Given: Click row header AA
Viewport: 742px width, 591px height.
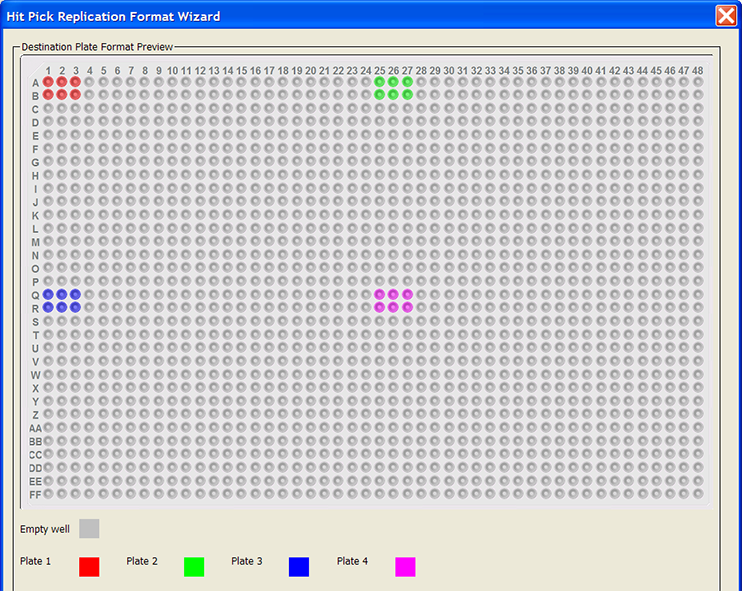Looking at the screenshot, I should (35, 428).
